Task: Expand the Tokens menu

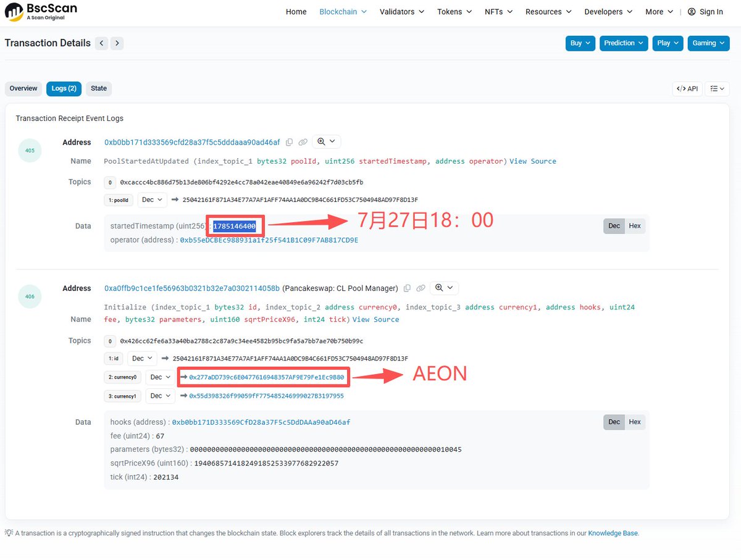Action: coord(454,12)
